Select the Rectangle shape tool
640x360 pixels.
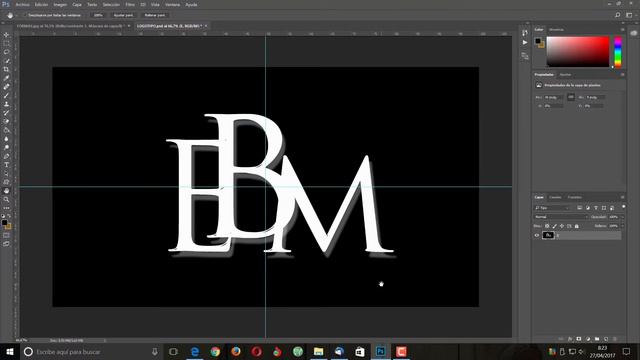[6, 182]
